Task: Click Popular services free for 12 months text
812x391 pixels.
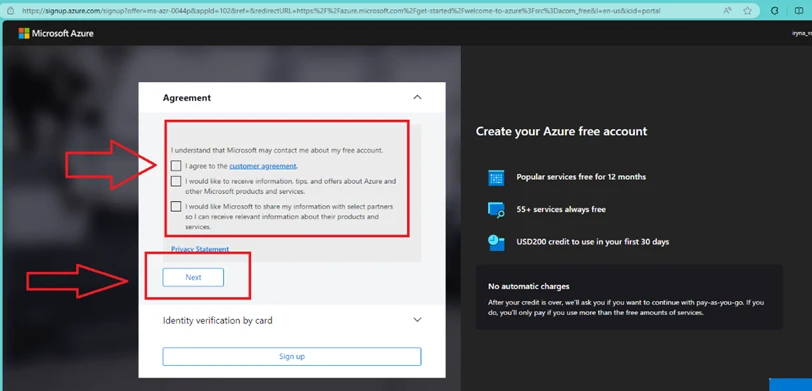Action: click(581, 177)
